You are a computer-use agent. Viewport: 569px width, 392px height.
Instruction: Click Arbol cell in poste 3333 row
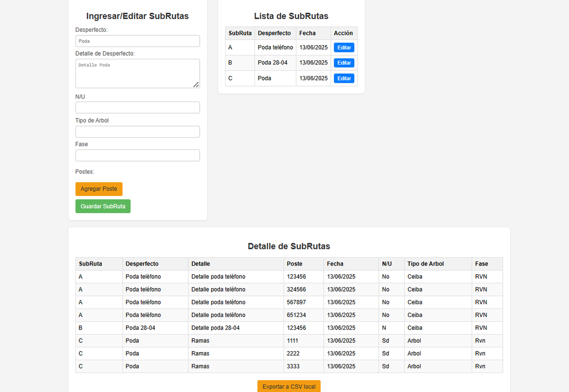click(x=438, y=366)
